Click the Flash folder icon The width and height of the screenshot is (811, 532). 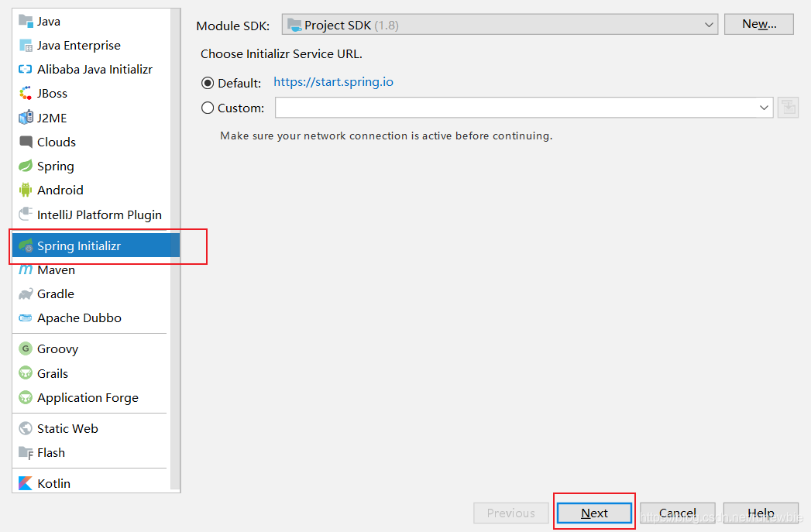pyautogui.click(x=26, y=452)
